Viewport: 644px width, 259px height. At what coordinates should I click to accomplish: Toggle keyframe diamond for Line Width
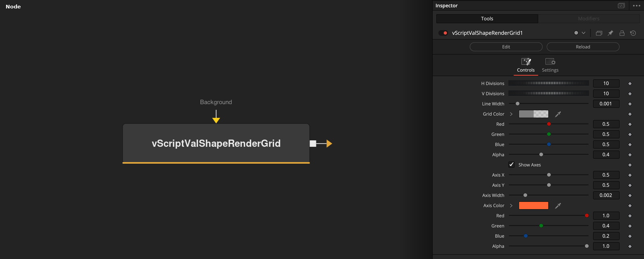coord(630,104)
